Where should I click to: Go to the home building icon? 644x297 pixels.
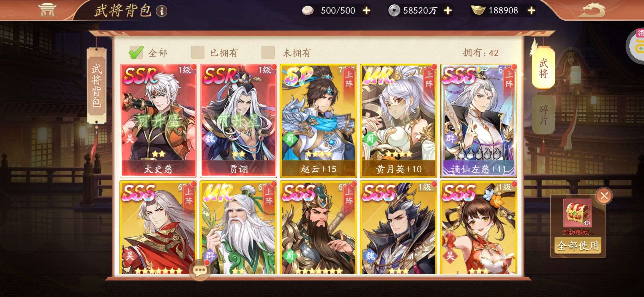click(x=47, y=10)
